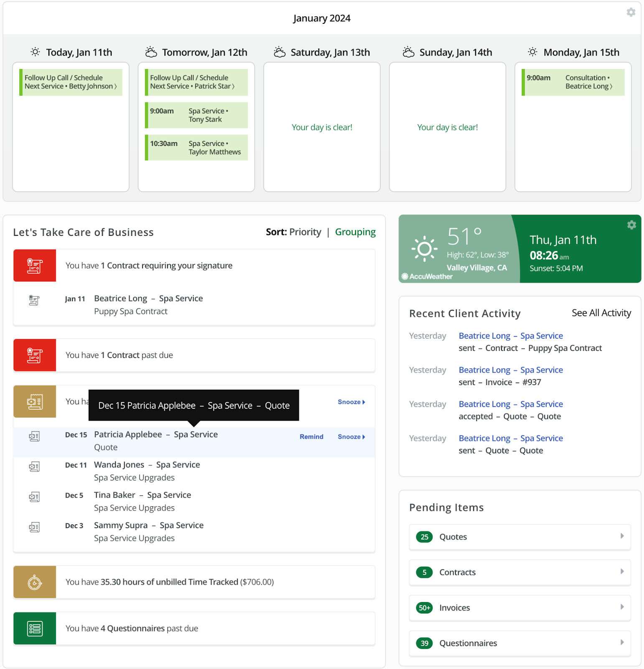Viewport: 644px width, 669px height.
Task: Click the gold time tracked stopwatch icon
Action: tap(35, 582)
